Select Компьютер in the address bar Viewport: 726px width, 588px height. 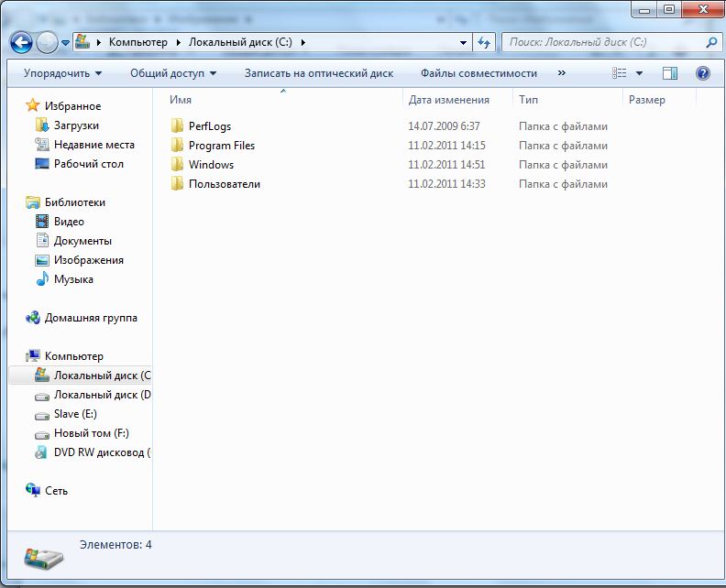click(138, 42)
